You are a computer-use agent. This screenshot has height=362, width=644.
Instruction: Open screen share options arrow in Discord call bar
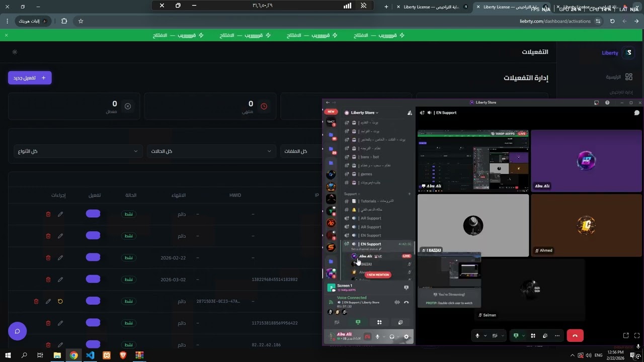523,335
